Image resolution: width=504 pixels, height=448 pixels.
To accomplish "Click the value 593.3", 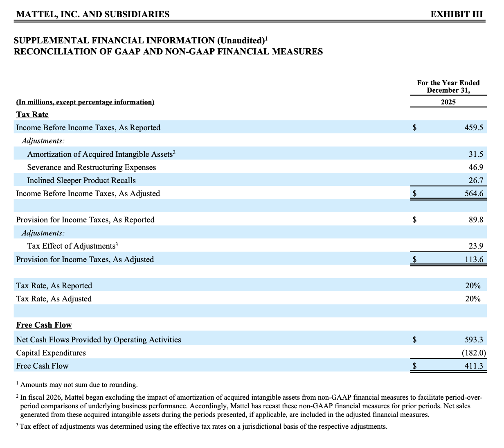I will pyautogui.click(x=474, y=340).
